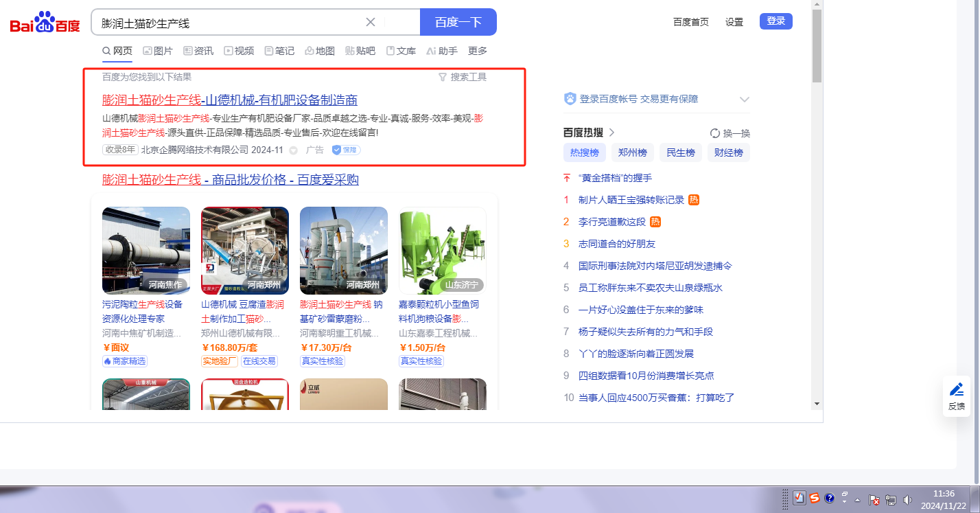Open hot search 丫丫的脸逐渐向着正圆发展
Viewport: 980px width, 513px height.
[x=636, y=354]
